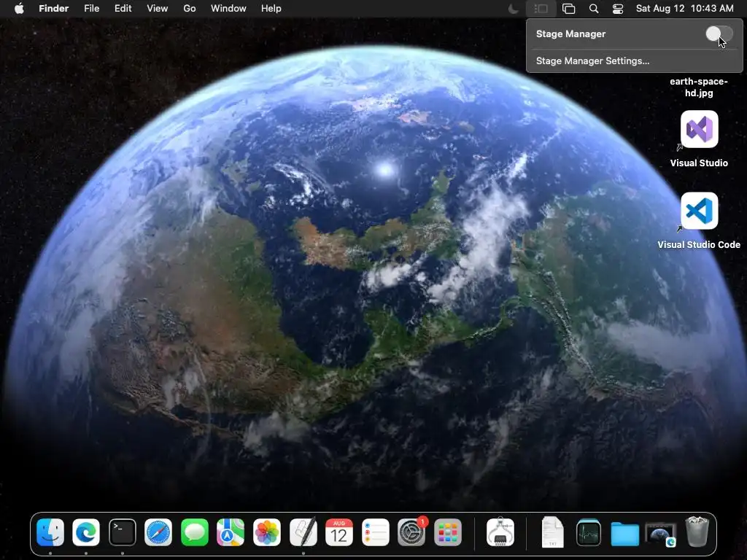Image resolution: width=747 pixels, height=560 pixels.
Task: Open Control Center from menu bar
Action: pyautogui.click(x=618, y=9)
